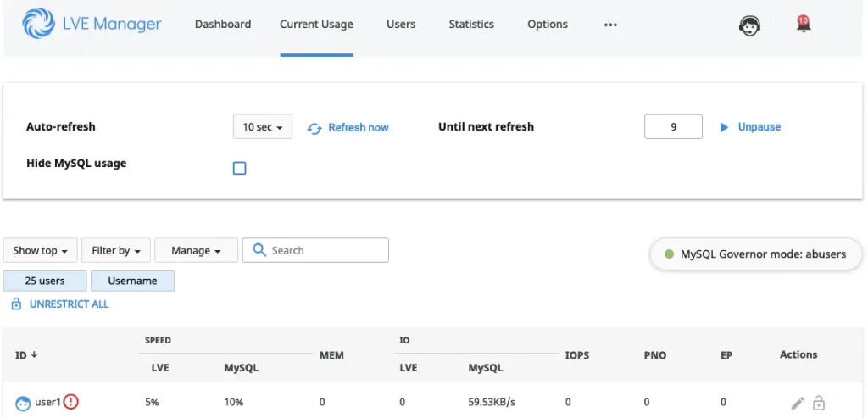Toggle the Hide MySQL usage checkbox

pyautogui.click(x=239, y=168)
